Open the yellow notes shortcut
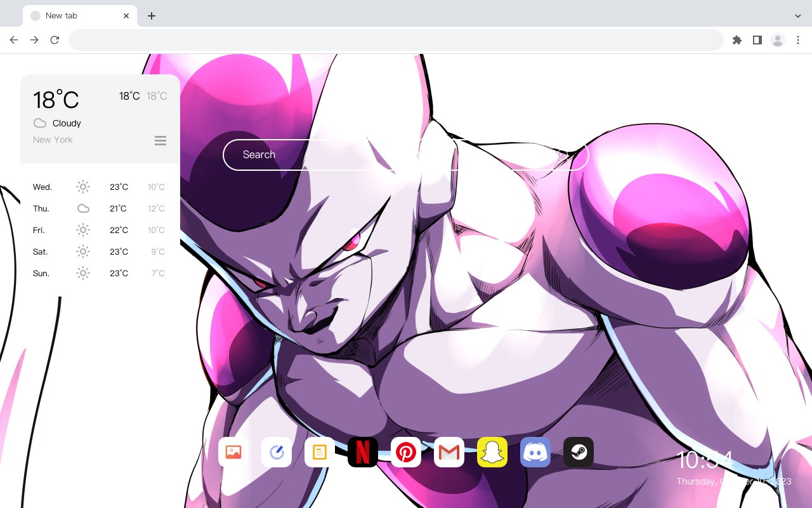The width and height of the screenshot is (812, 508). [x=320, y=452]
